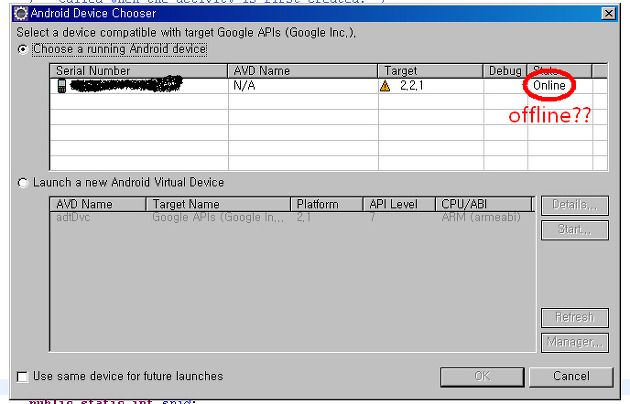630x404 pixels.
Task: Click the 'ARM (armeabi)' cell
Action: click(481, 217)
